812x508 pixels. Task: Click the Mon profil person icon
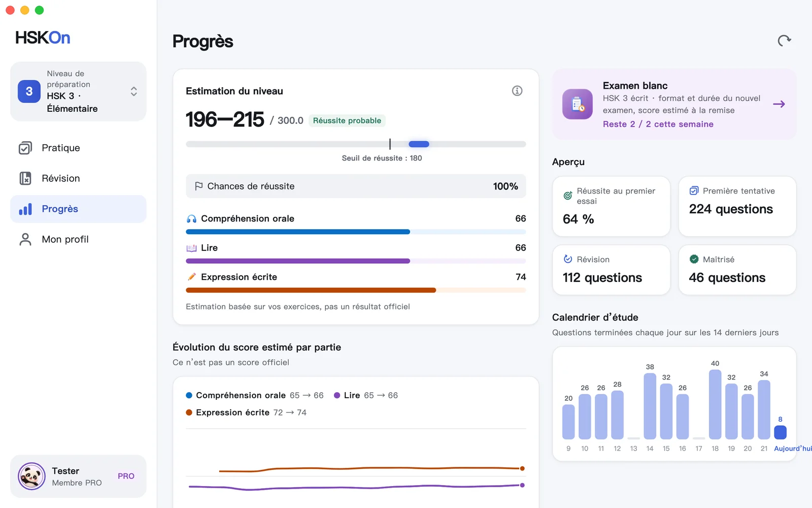point(25,239)
